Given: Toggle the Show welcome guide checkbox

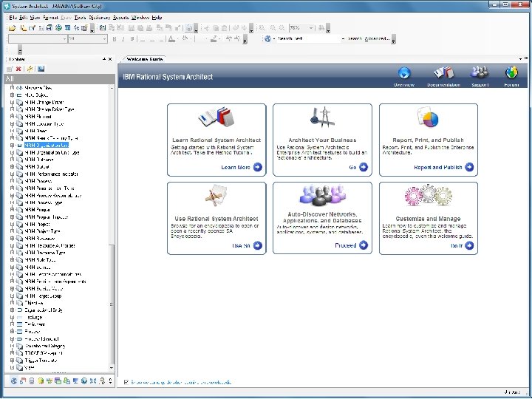Looking at the screenshot, I should pos(126,382).
